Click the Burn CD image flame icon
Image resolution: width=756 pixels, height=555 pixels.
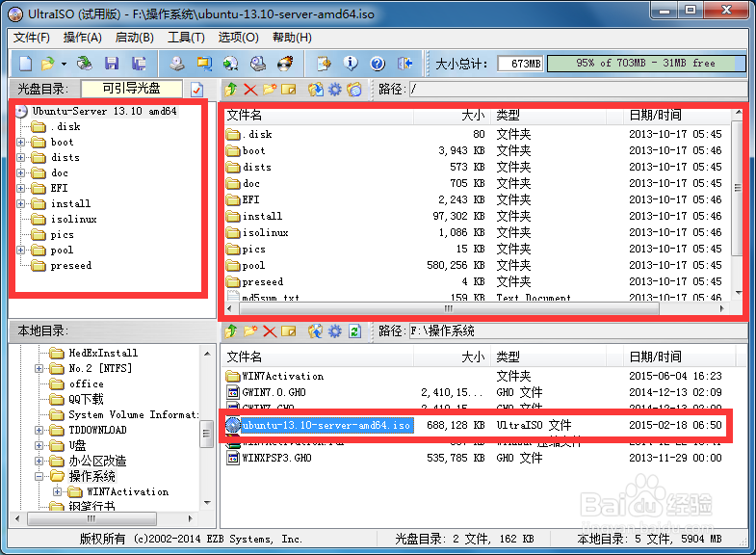[285, 64]
